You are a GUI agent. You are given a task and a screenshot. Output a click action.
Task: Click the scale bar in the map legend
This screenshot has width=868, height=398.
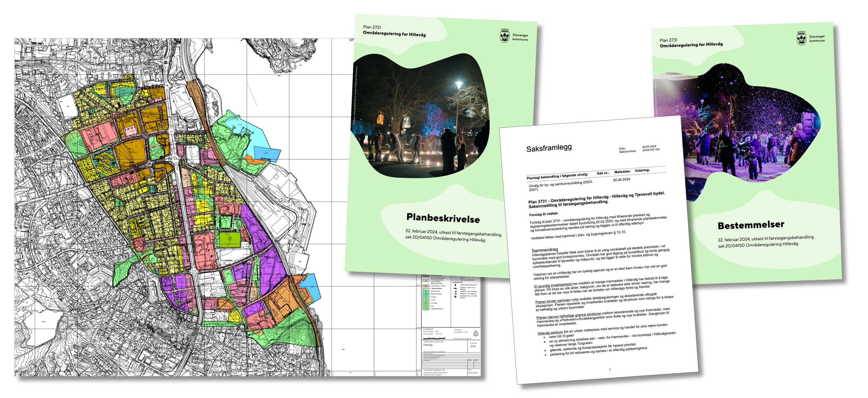click(x=435, y=338)
